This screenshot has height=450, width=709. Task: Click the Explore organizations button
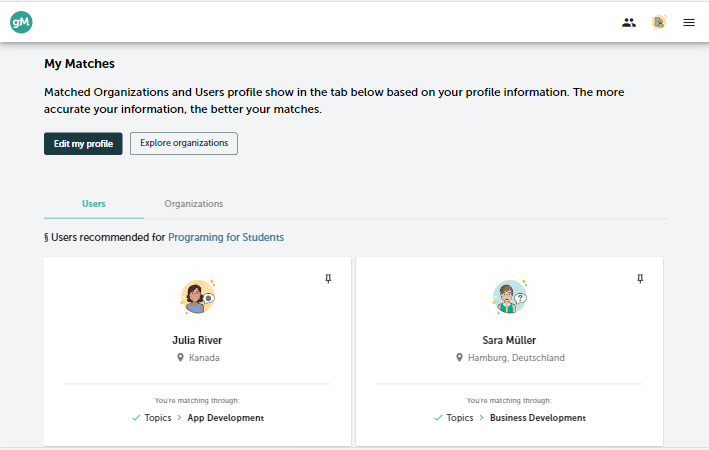pos(184,143)
